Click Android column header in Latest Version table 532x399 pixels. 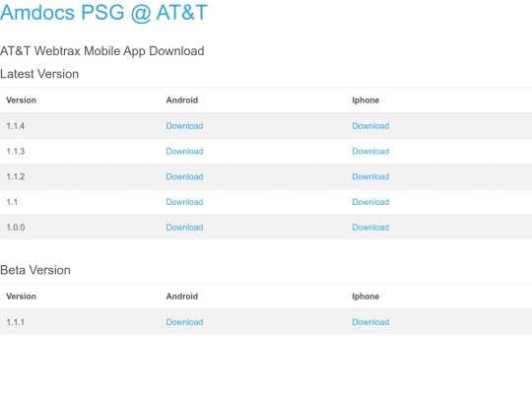[182, 100]
